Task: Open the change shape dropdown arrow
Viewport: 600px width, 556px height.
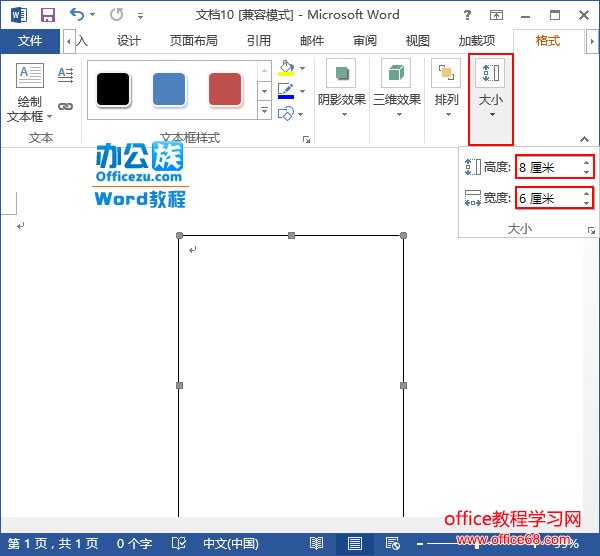Action: click(301, 114)
